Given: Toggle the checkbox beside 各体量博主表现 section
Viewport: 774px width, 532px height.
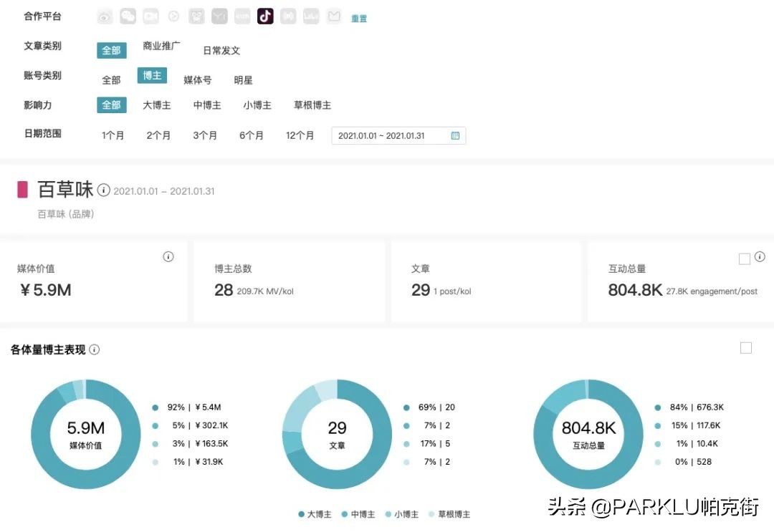Looking at the screenshot, I should click(x=746, y=348).
